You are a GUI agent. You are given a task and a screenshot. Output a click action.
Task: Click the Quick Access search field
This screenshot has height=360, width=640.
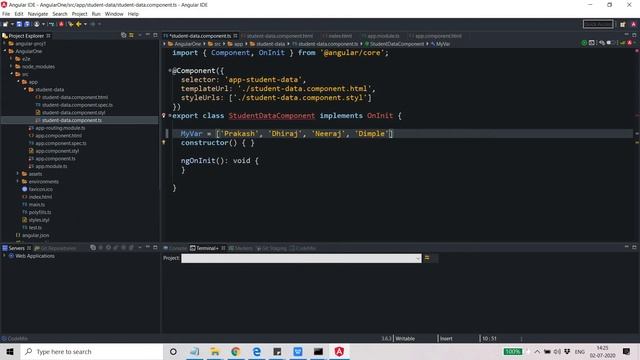598,24
